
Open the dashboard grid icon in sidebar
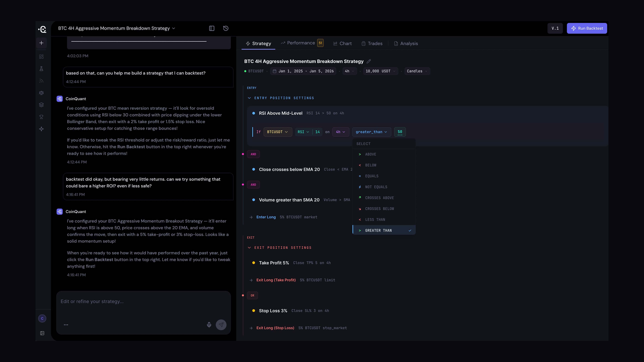tap(41, 57)
